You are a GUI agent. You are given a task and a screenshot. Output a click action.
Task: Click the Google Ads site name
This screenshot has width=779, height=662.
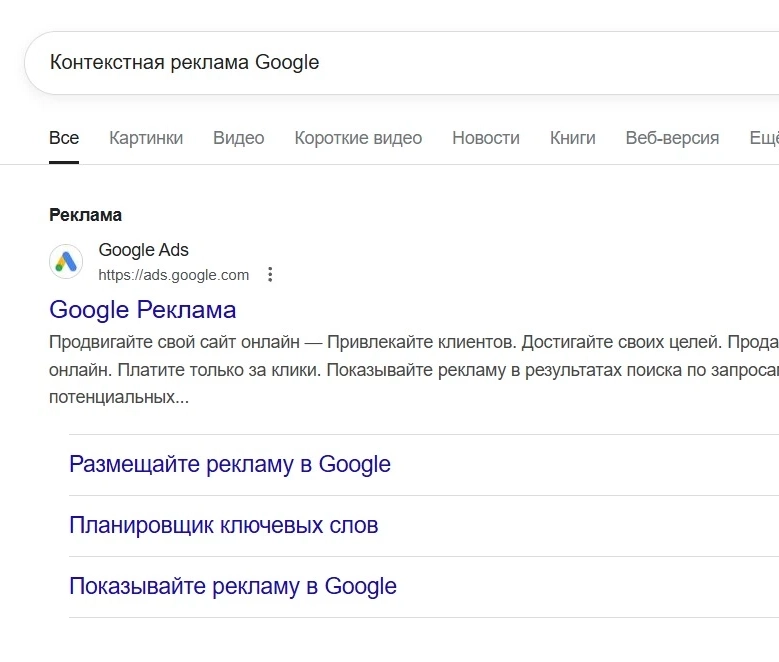click(144, 250)
